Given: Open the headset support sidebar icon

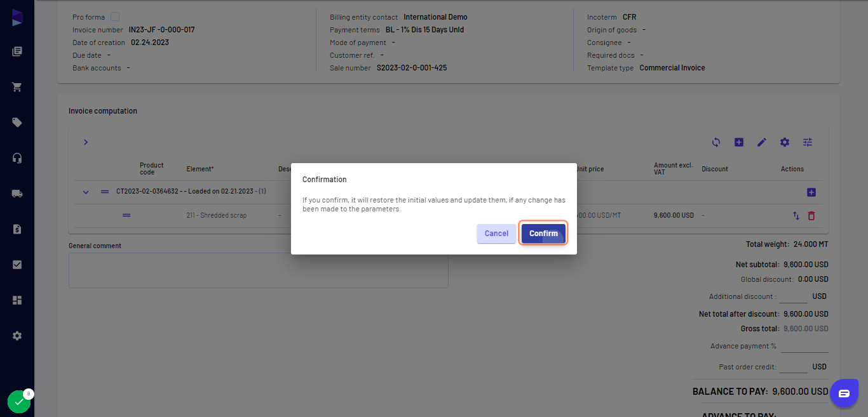Looking at the screenshot, I should coord(17,158).
